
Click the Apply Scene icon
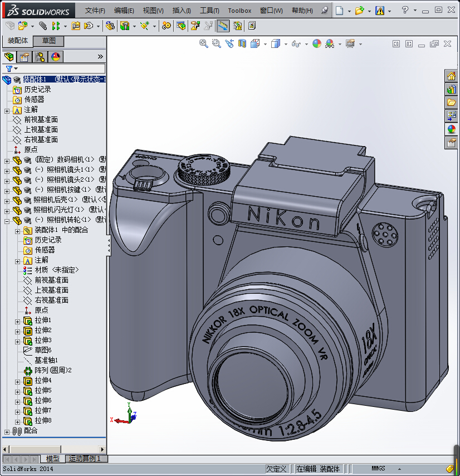point(330,43)
